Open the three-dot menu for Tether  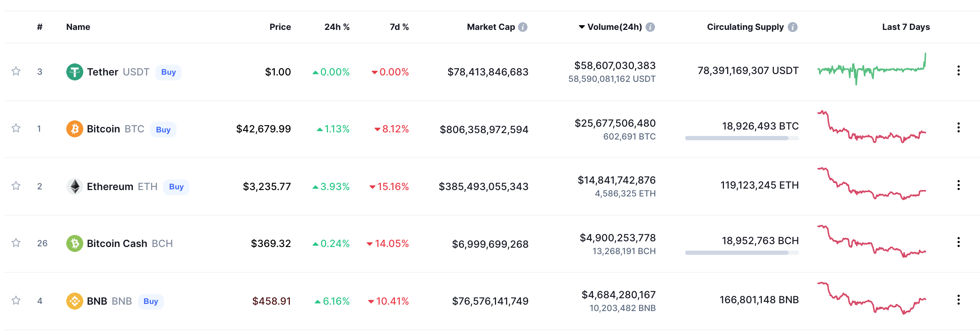(958, 70)
